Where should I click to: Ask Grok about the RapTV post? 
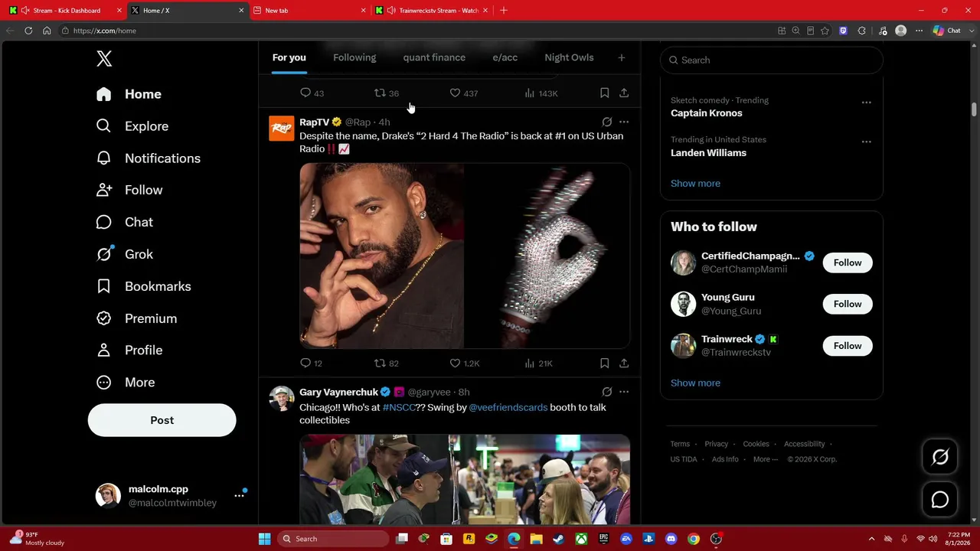pyautogui.click(x=606, y=122)
